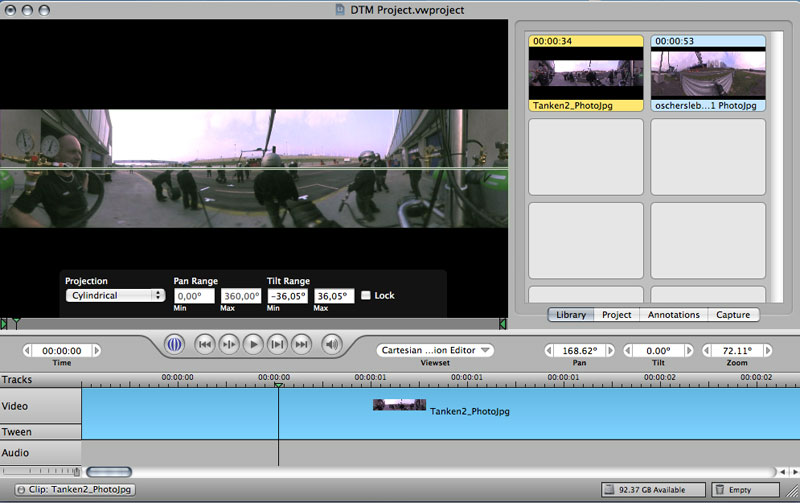Switch to the Library tab
Screen dimensions: 800x503
click(x=571, y=315)
